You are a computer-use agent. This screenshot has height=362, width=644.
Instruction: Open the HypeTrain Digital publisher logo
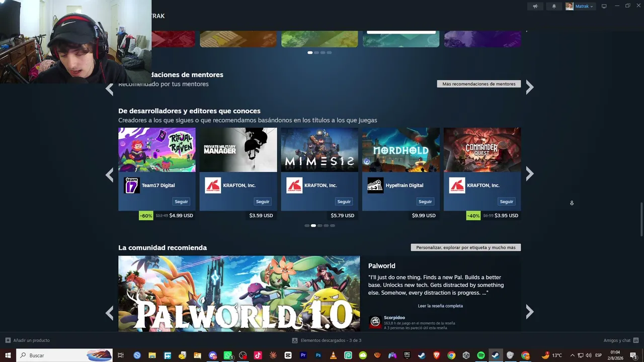coord(375,185)
